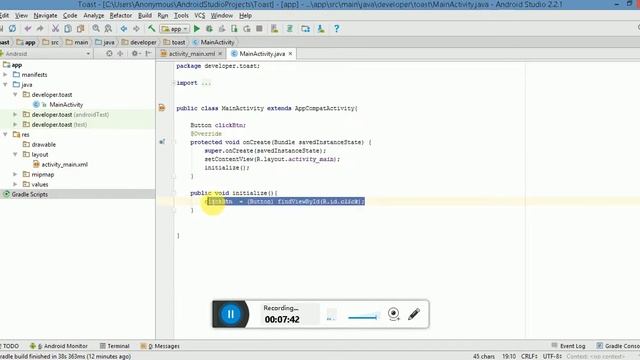Open the AVD Manager icon

pos(274,29)
